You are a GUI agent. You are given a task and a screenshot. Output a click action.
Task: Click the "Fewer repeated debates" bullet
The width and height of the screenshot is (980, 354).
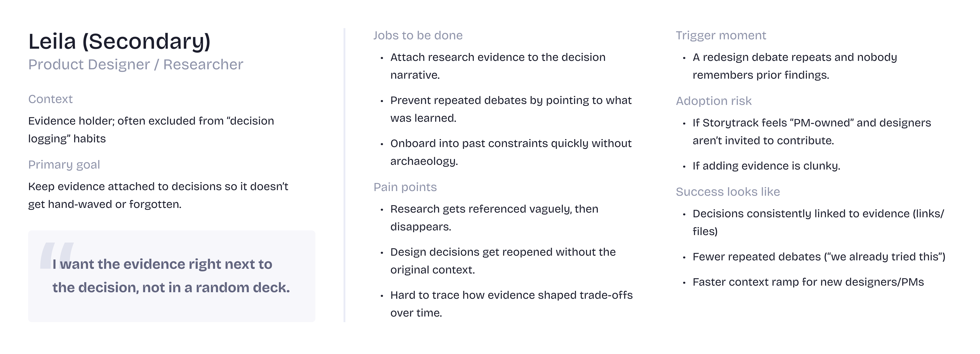point(819,257)
